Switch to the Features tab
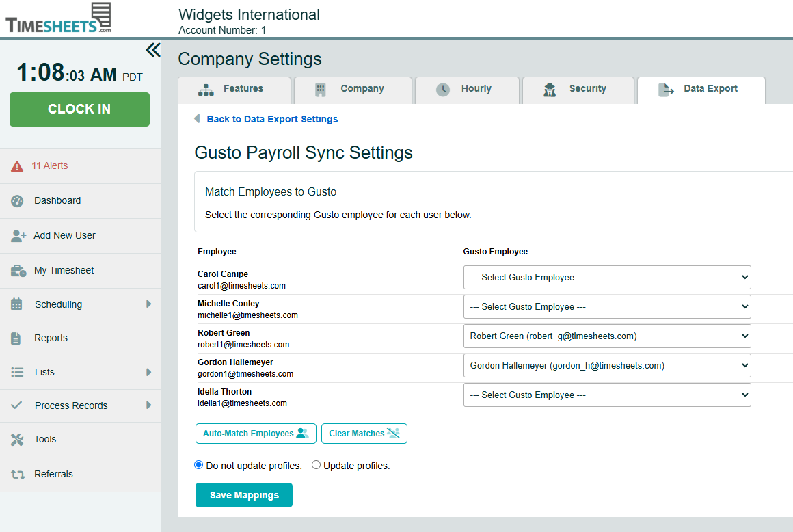793x532 pixels. tap(234, 90)
